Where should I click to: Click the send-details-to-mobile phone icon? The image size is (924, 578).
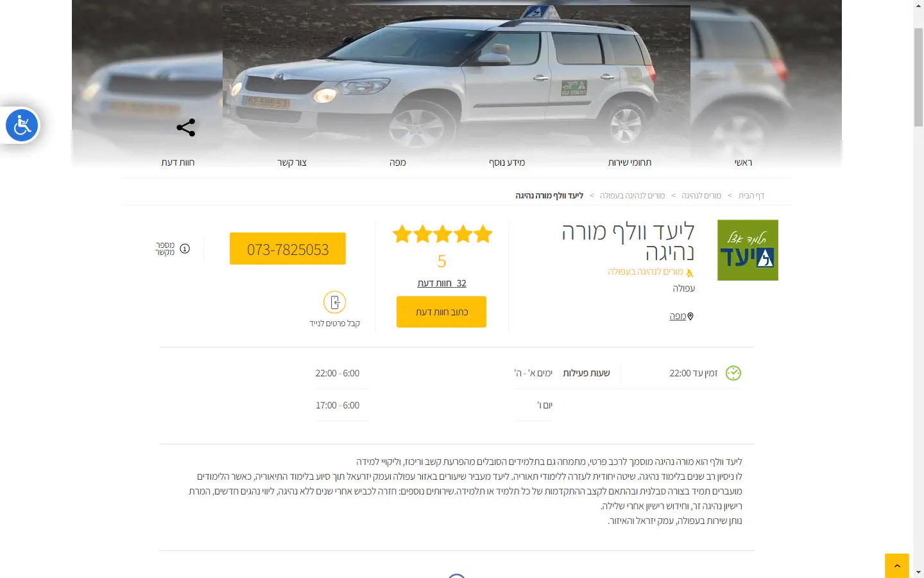334,302
